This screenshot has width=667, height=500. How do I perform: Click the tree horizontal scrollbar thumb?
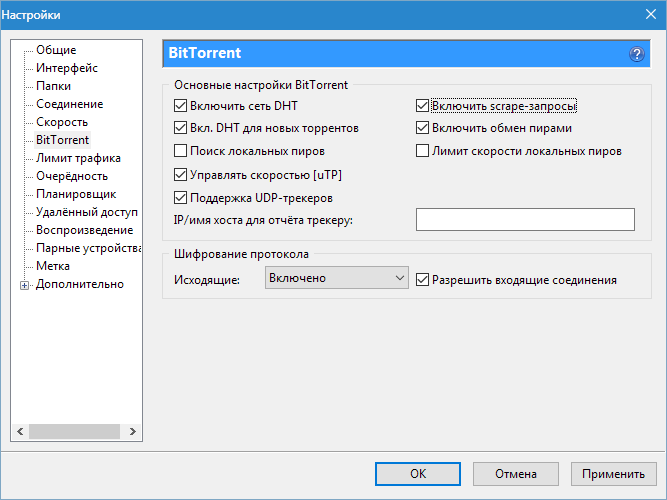[x=74, y=431]
